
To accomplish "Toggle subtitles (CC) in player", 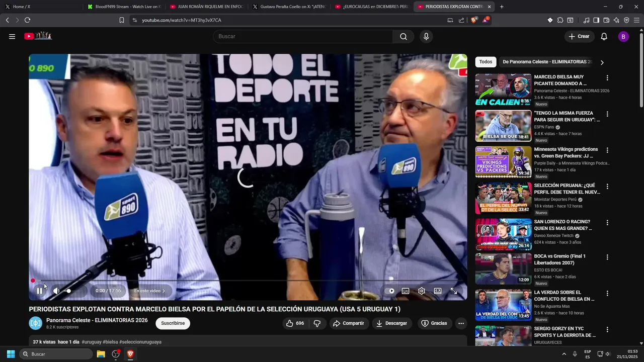I will click(x=406, y=291).
